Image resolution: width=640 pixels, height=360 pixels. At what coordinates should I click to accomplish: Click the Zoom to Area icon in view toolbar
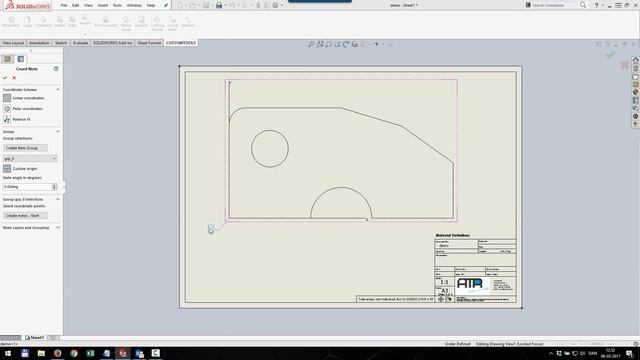pos(320,44)
